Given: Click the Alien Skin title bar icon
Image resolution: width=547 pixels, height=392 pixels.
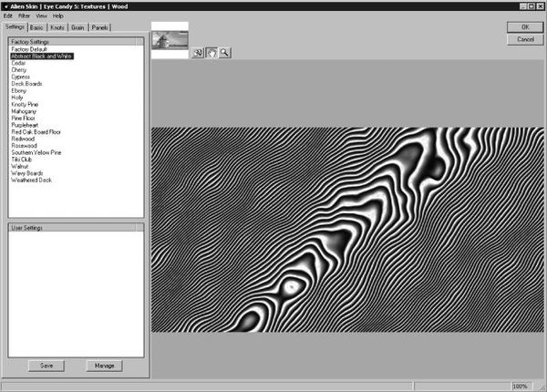Looking at the screenshot, I should tap(5, 5).
